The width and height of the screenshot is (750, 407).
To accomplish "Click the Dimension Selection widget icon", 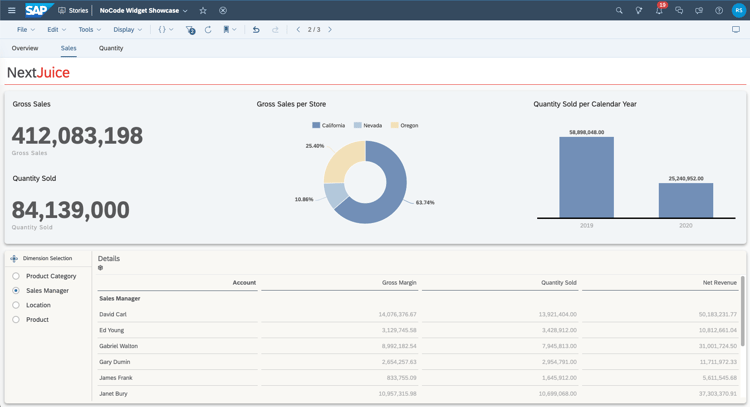I will pyautogui.click(x=14, y=258).
